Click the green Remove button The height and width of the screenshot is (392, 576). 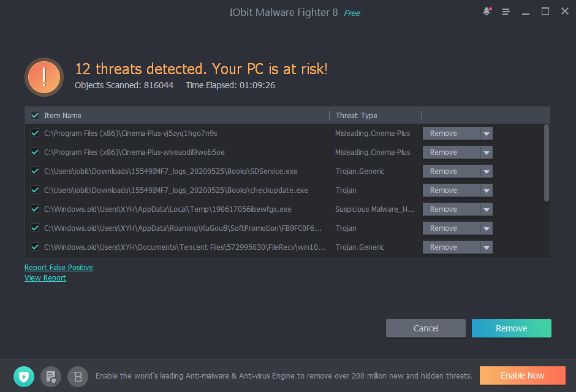click(x=511, y=328)
